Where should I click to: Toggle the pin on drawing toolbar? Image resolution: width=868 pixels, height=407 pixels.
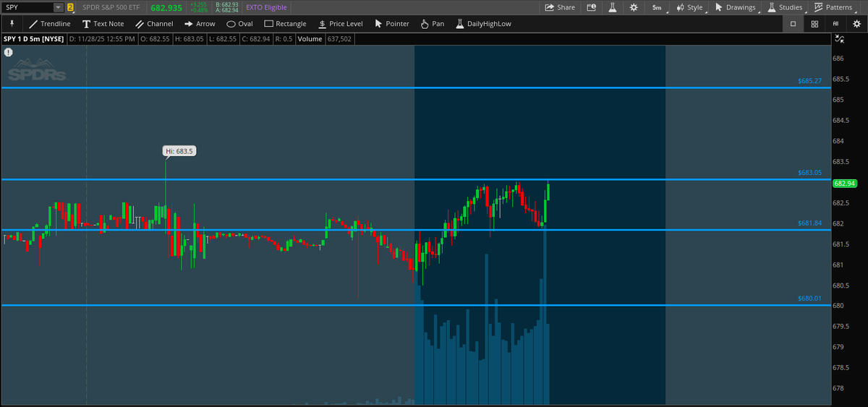[12, 24]
